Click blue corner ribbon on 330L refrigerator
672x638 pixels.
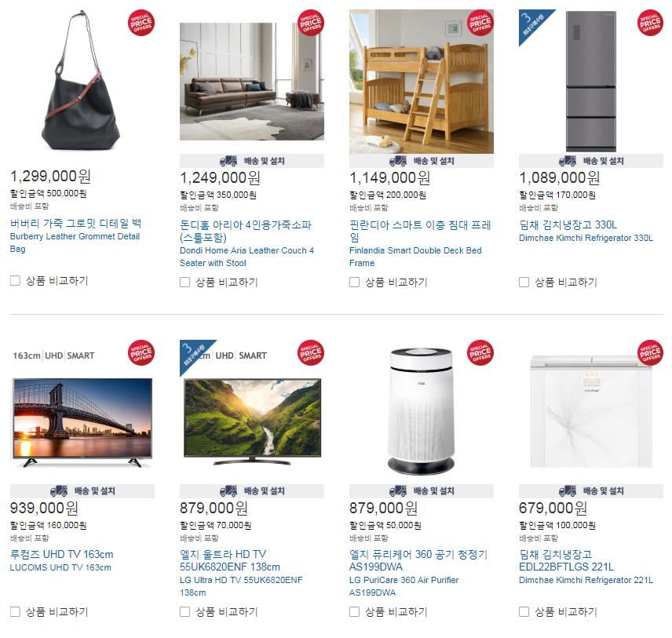click(x=535, y=25)
